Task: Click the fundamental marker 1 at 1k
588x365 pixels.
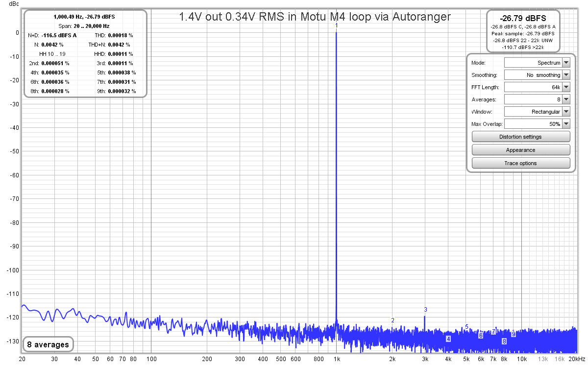Action: click(337, 25)
